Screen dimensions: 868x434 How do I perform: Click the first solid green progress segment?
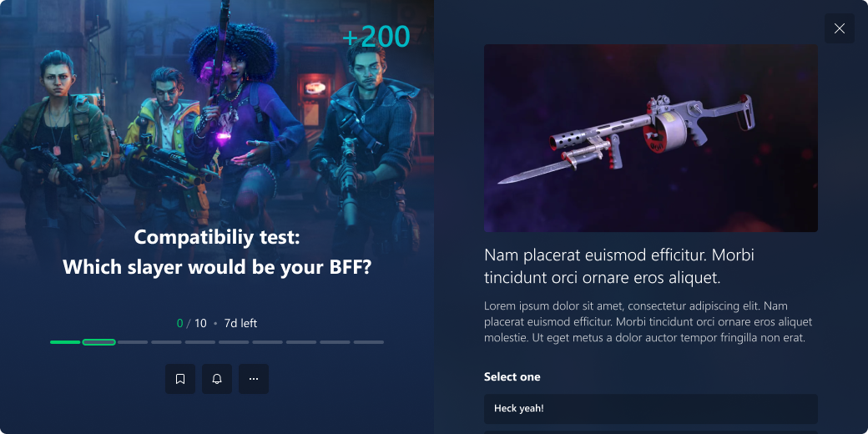pos(65,342)
